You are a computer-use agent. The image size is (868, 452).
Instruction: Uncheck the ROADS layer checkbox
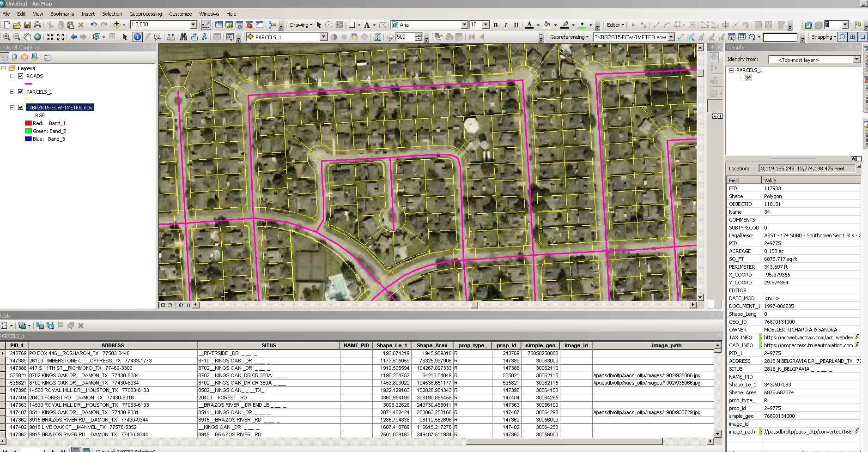pos(20,76)
